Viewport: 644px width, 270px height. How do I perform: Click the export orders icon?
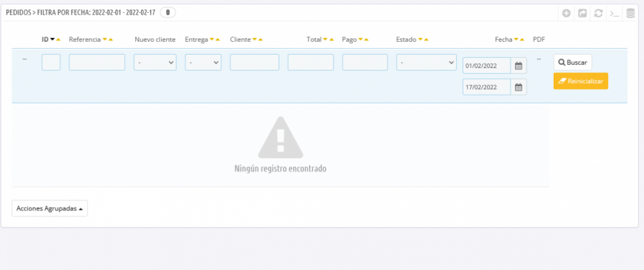pyautogui.click(x=582, y=13)
